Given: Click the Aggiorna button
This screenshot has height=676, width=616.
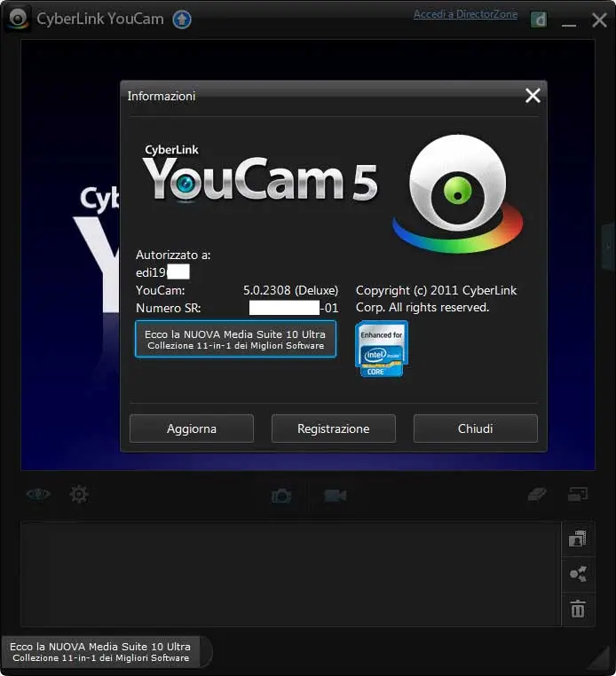Looking at the screenshot, I should click(x=192, y=428).
